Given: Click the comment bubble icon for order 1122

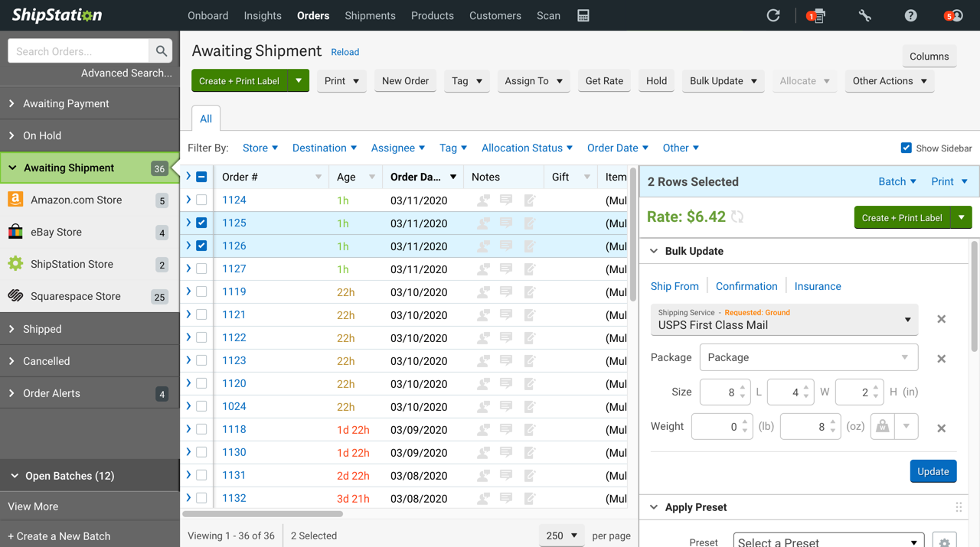Looking at the screenshot, I should pos(506,337).
